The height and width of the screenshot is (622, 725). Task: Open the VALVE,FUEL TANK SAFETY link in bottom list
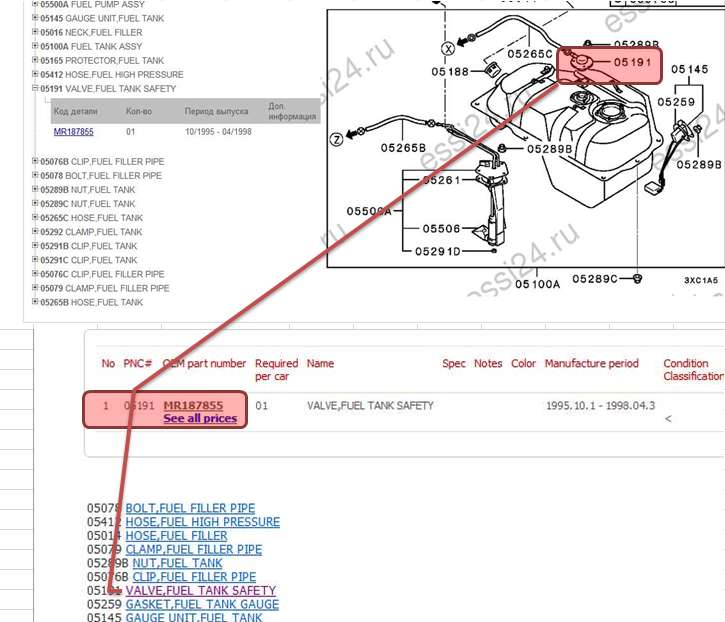[x=200, y=591]
